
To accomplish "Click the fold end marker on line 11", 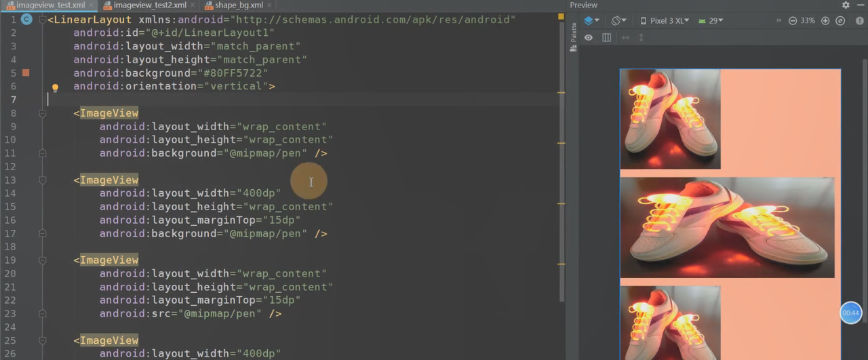I will pyautogui.click(x=42, y=153).
